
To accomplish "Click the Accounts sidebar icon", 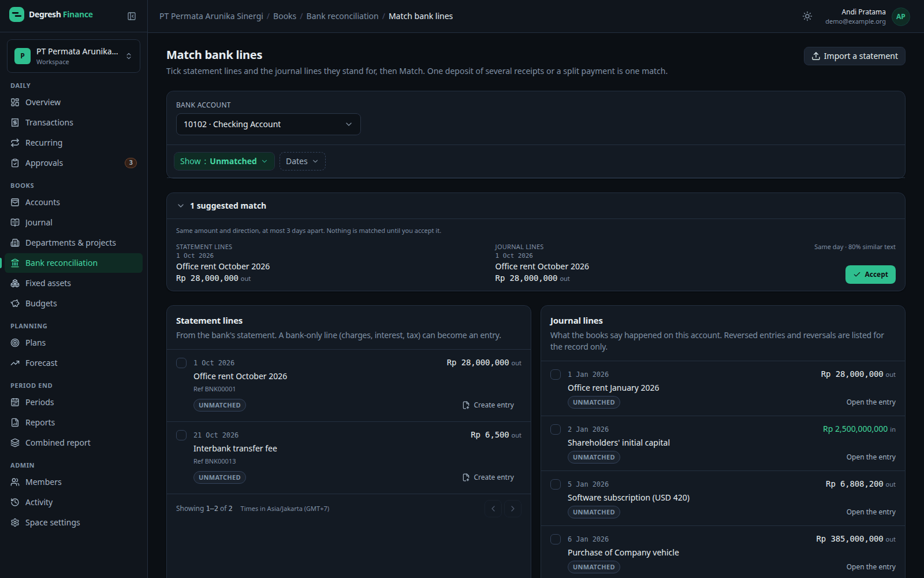I will [15, 202].
